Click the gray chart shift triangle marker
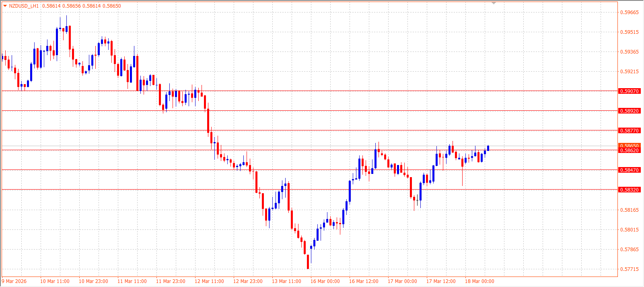 494,3
